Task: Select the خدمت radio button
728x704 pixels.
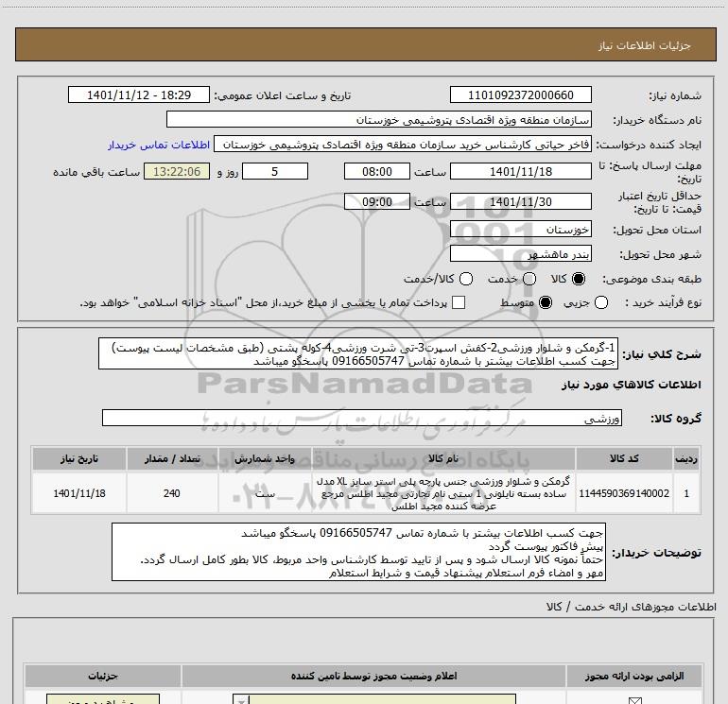Action: (x=529, y=279)
